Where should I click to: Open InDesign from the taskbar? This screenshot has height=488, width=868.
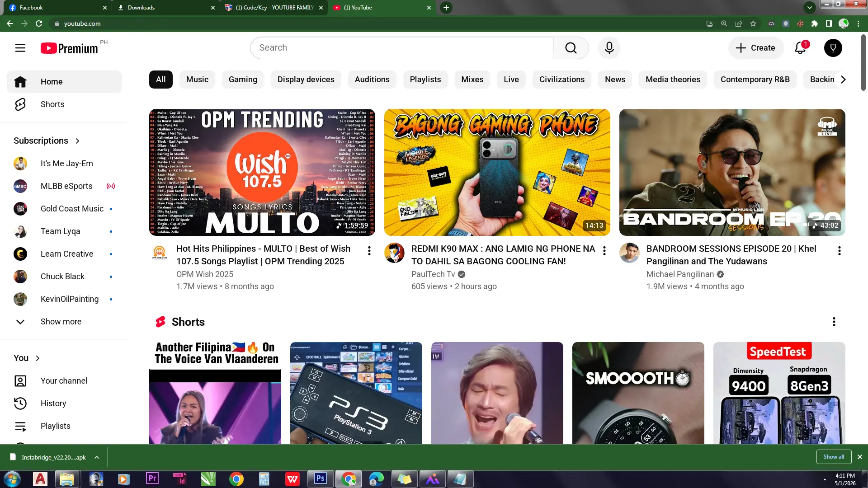[180, 479]
